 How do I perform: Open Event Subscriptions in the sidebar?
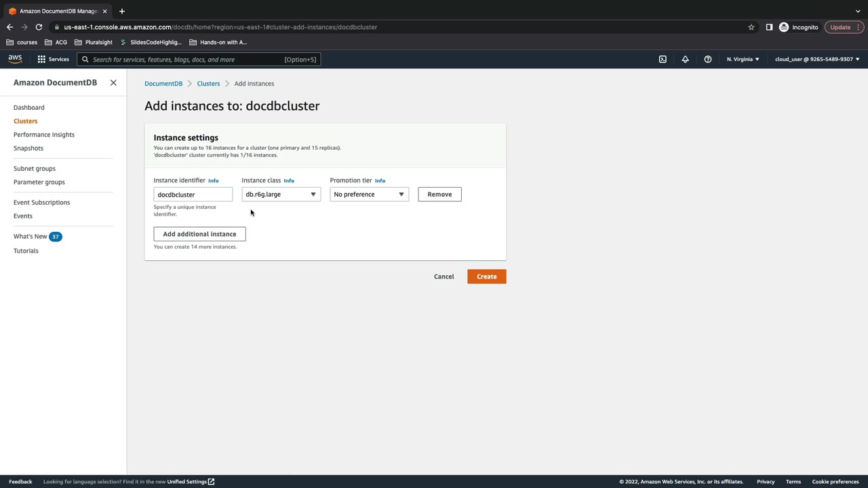point(41,203)
